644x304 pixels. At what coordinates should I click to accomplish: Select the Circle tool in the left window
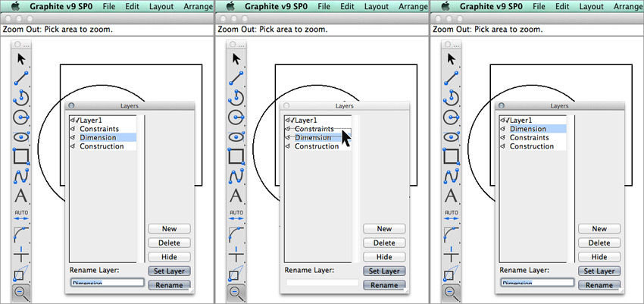click(x=21, y=116)
